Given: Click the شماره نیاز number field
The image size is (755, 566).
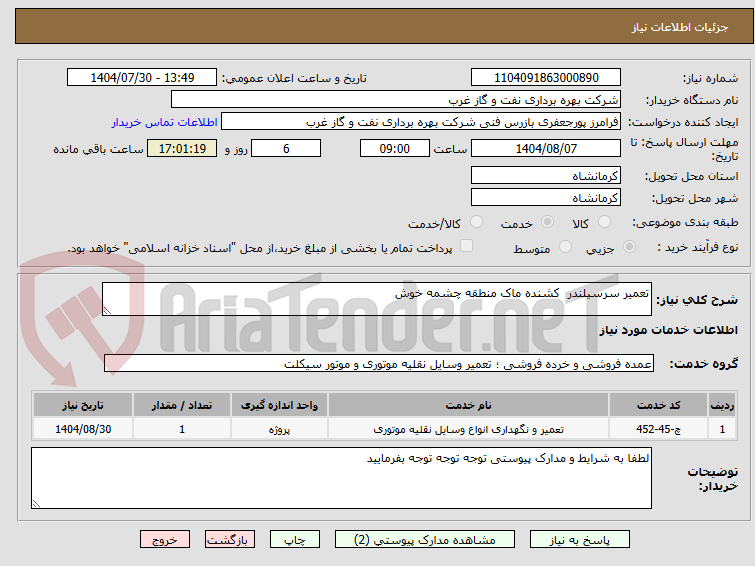Looking at the screenshot, I should 546,78.
